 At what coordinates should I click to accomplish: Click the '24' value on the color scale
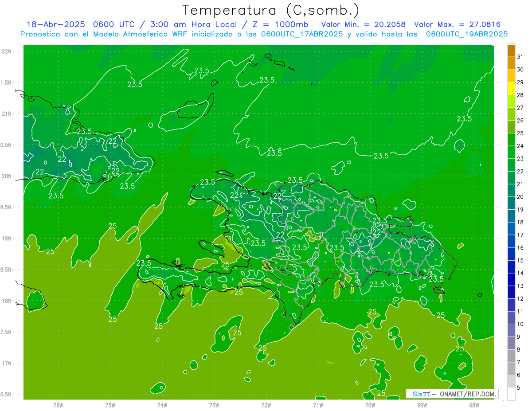(520, 146)
